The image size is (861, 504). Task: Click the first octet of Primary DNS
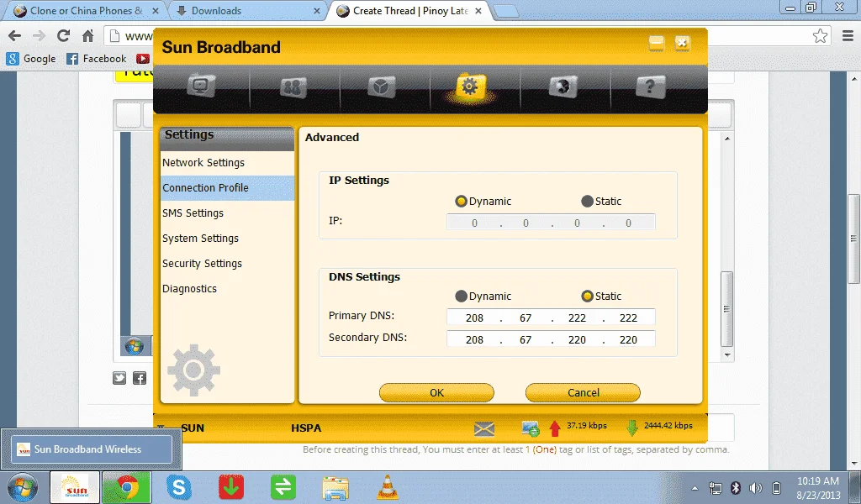[474, 318]
